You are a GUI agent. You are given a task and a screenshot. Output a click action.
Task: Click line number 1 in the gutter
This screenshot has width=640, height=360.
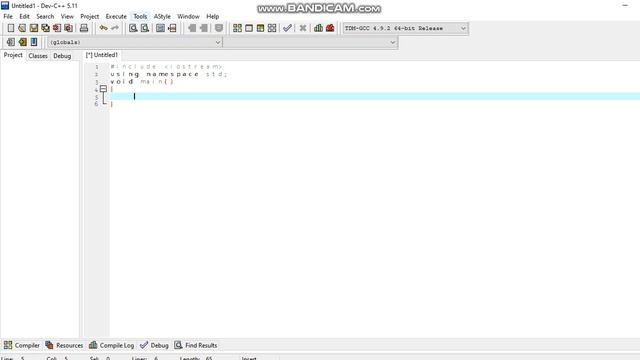tap(97, 67)
